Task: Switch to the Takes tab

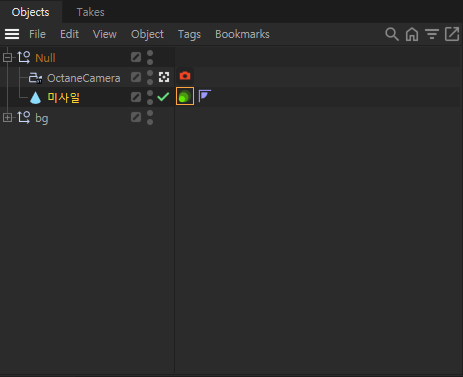Action: click(90, 12)
